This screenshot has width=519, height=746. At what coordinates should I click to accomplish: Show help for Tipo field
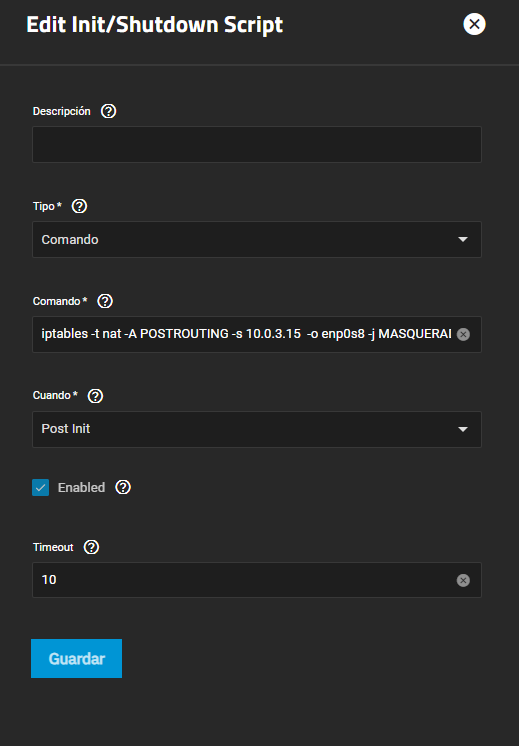[79, 206]
